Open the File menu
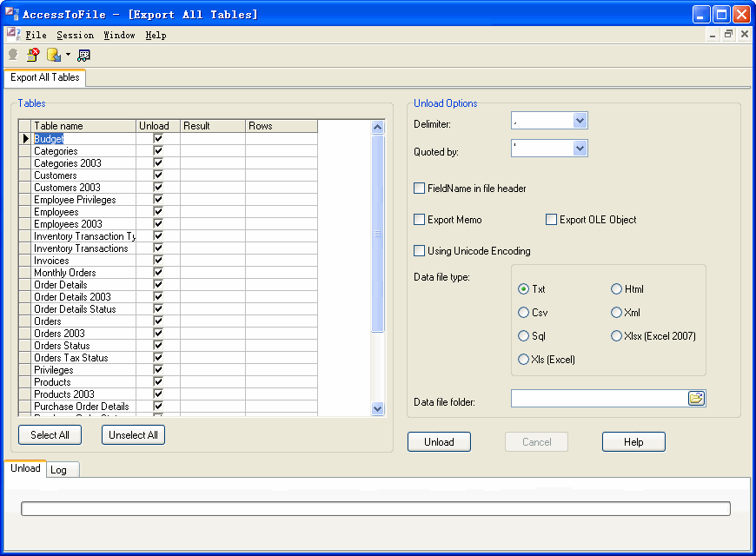This screenshot has width=756, height=556. click(36, 36)
